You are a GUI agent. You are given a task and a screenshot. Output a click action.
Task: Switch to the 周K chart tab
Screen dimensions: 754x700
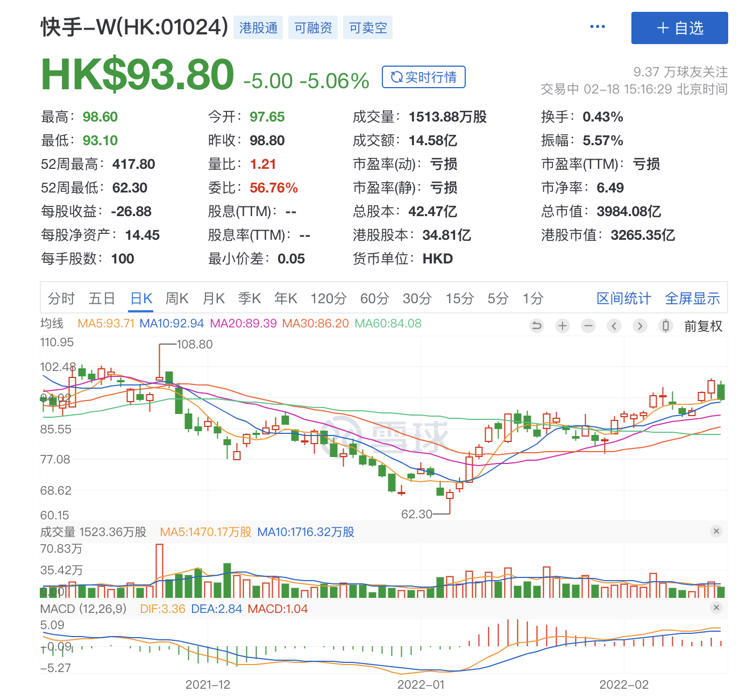click(177, 298)
